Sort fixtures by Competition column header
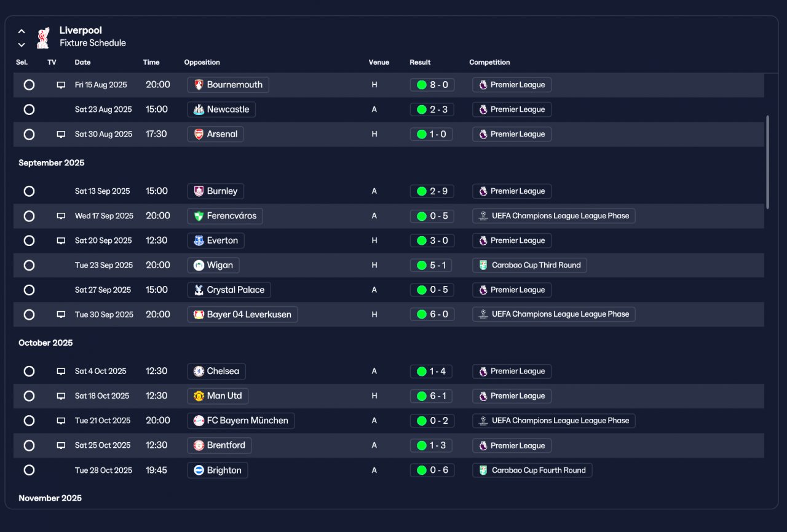The height and width of the screenshot is (532, 787). coord(489,62)
